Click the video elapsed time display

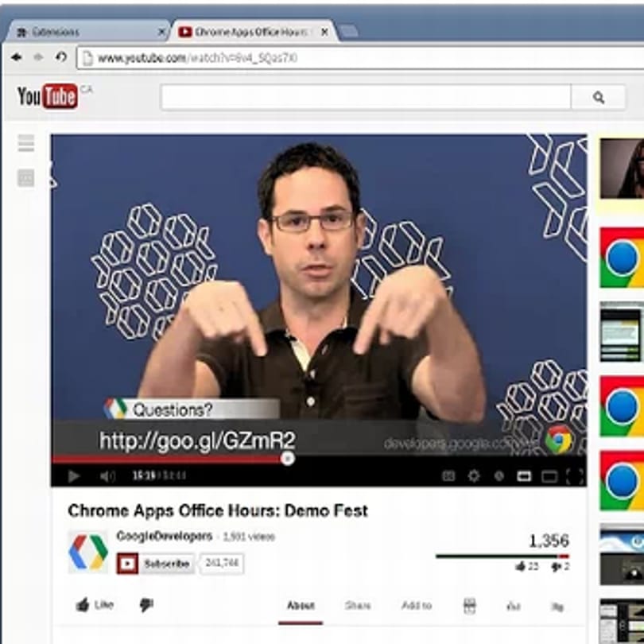[x=144, y=475]
